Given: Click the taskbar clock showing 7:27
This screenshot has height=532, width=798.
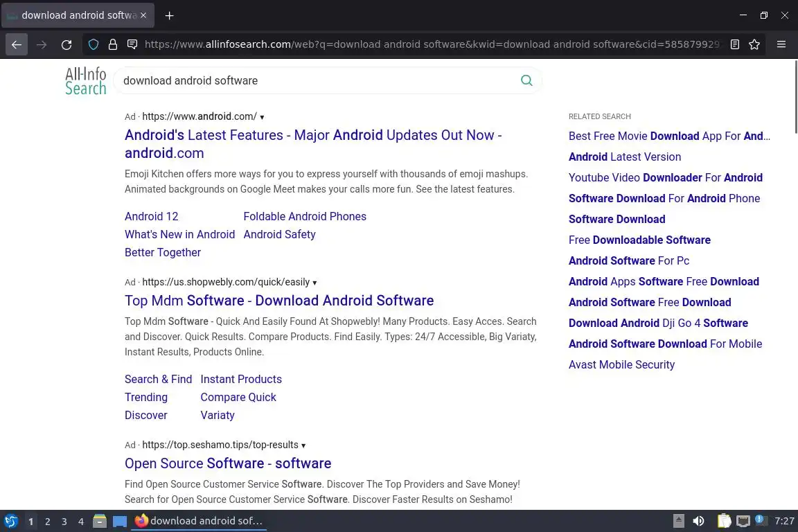Looking at the screenshot, I should point(784,522).
